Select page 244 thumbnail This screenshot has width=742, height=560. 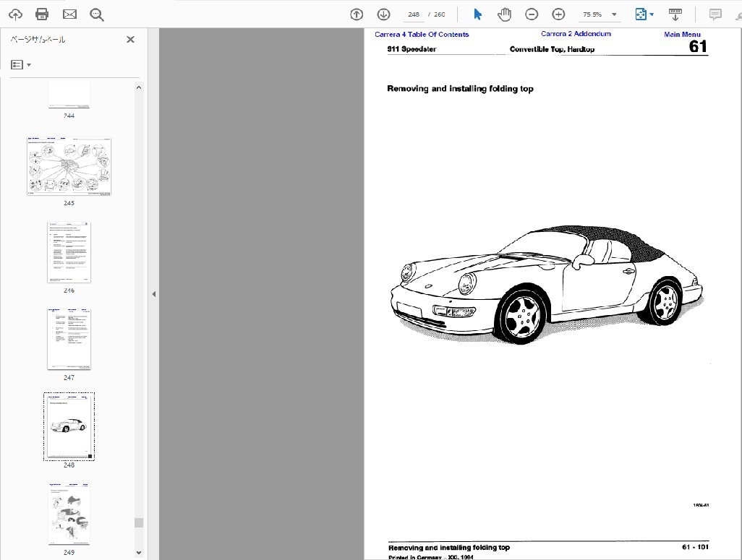coord(69,95)
